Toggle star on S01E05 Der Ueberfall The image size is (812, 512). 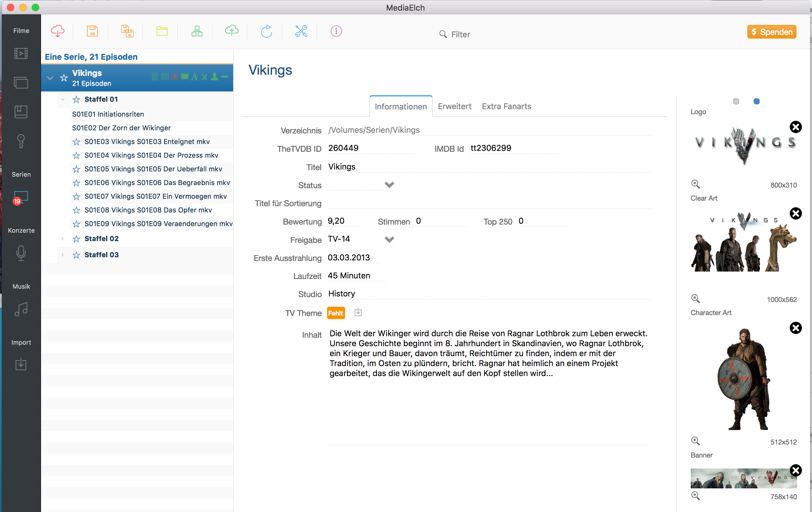click(x=76, y=169)
